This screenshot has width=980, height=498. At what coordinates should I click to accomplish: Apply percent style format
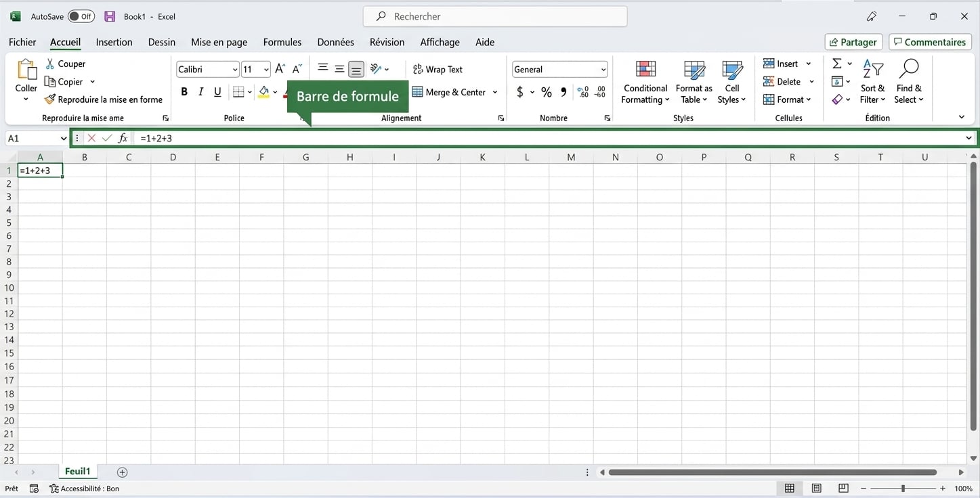[546, 92]
